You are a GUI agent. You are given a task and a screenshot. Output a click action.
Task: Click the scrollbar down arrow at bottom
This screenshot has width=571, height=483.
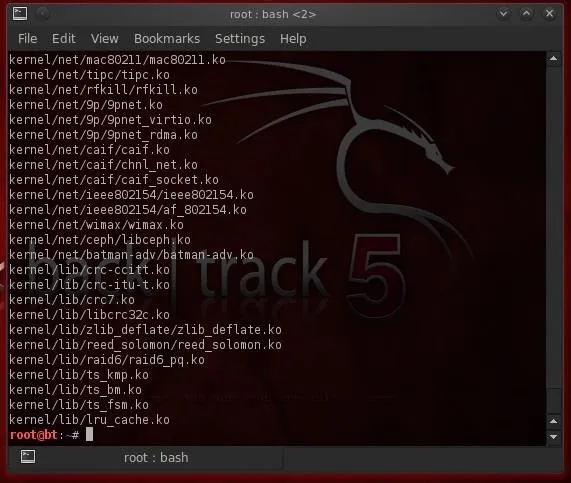click(x=554, y=436)
